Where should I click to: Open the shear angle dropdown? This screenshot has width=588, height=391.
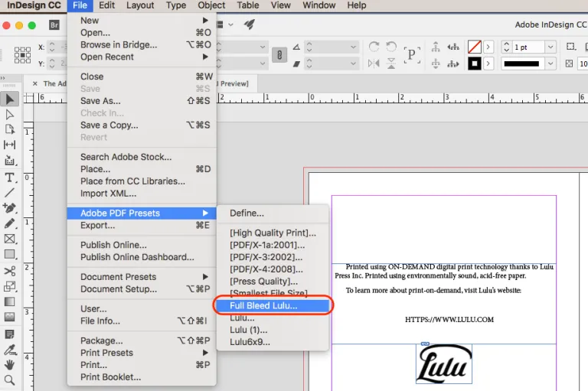coord(353,64)
